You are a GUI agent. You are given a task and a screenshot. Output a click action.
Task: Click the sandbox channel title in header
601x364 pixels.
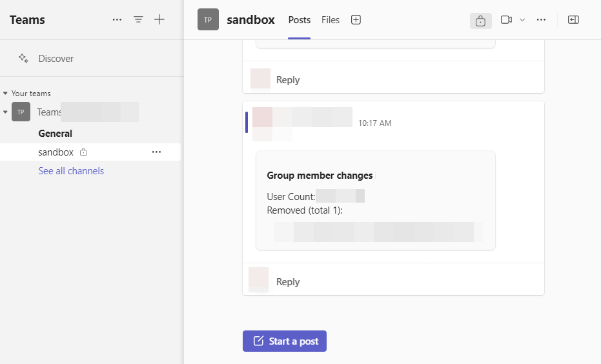[250, 19]
